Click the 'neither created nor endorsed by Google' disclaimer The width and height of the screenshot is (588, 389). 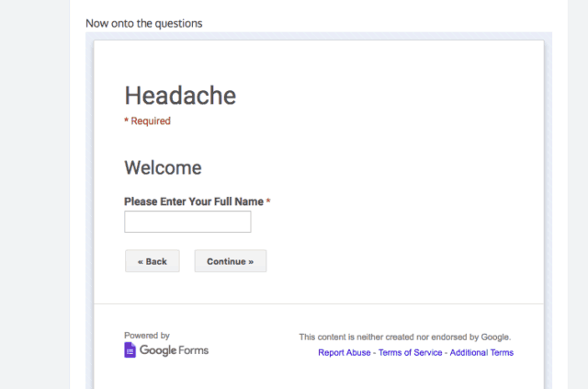405,337
